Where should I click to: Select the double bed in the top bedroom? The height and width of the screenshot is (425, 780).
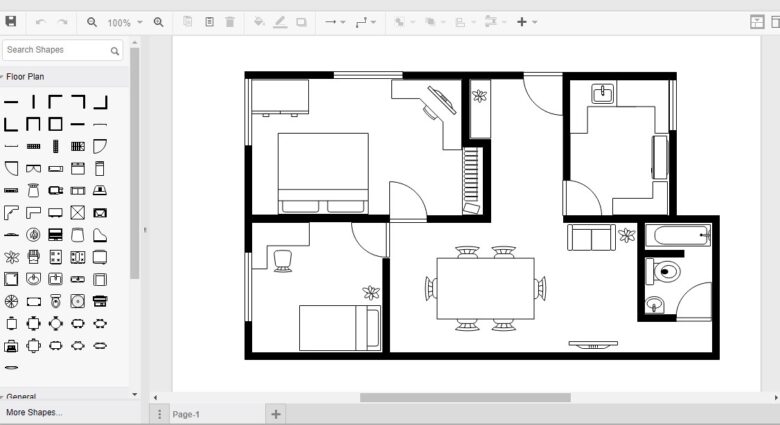[323, 173]
